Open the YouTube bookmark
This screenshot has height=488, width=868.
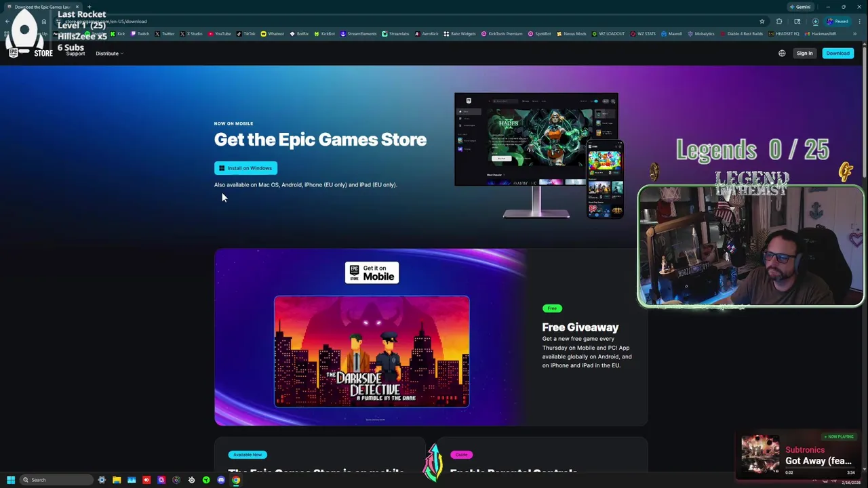click(220, 33)
